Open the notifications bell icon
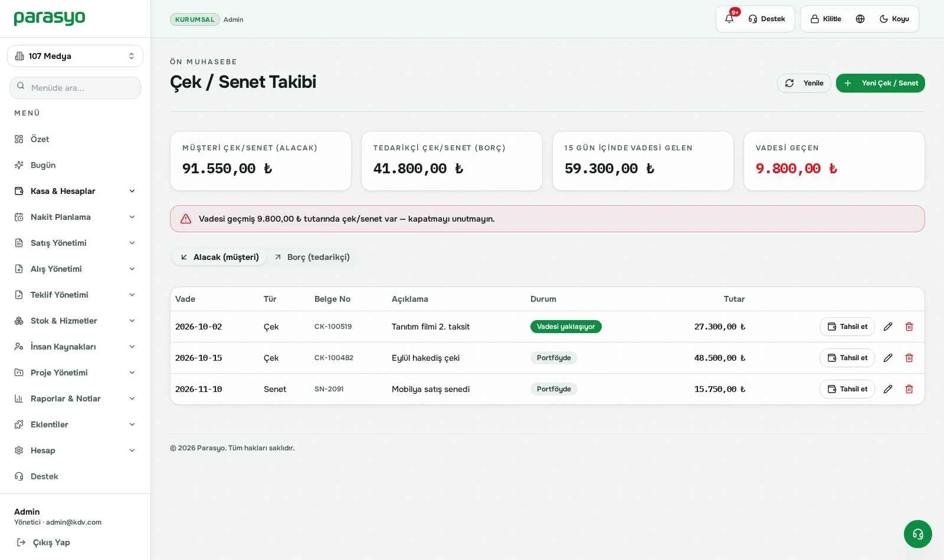The height and width of the screenshot is (560, 944). 729,19
